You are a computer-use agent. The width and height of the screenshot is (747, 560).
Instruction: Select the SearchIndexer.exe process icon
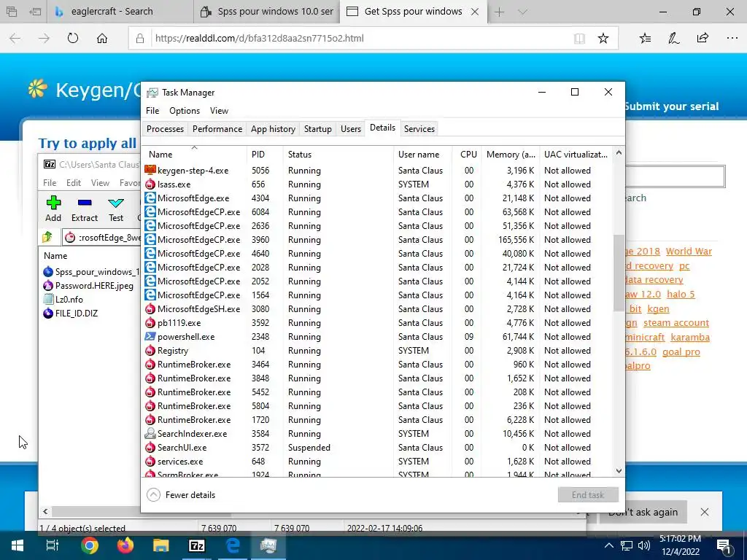pyautogui.click(x=150, y=434)
